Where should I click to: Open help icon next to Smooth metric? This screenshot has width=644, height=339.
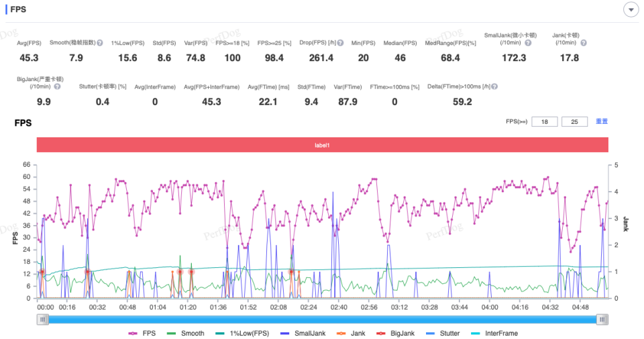click(100, 43)
